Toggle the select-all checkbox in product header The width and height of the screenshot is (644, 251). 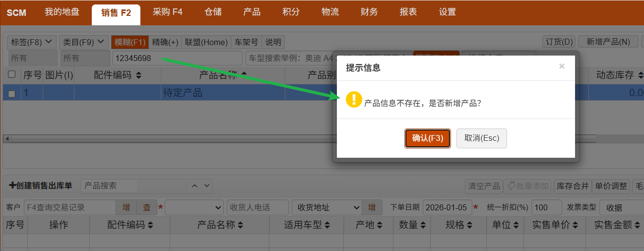pyautogui.click(x=11, y=74)
